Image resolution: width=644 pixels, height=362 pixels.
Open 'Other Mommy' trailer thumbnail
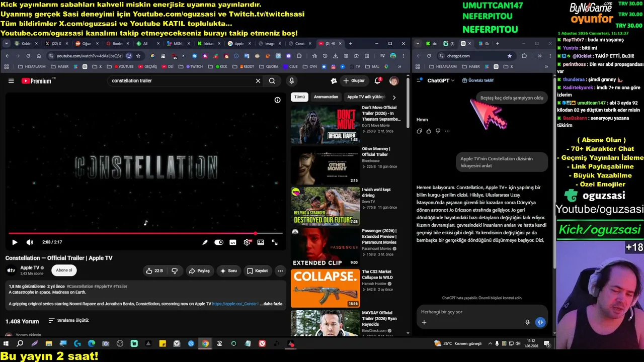tap(325, 165)
